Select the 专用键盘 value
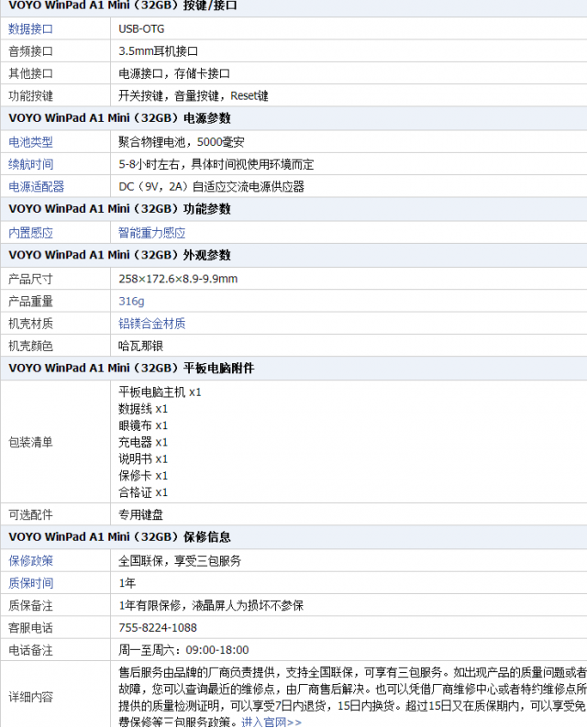The height and width of the screenshot is (728, 587). point(140,515)
